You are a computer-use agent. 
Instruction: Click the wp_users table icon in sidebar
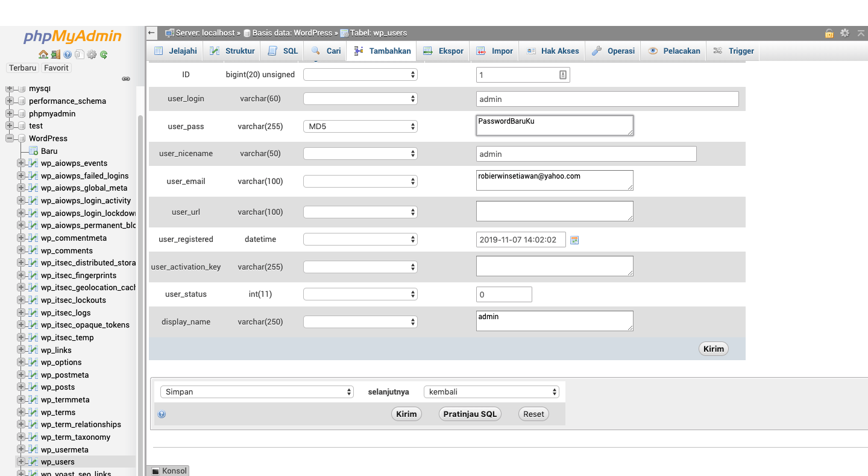[x=34, y=462]
